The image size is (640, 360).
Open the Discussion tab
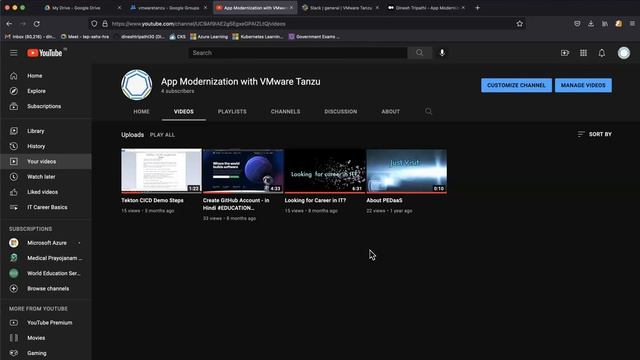[x=340, y=111]
